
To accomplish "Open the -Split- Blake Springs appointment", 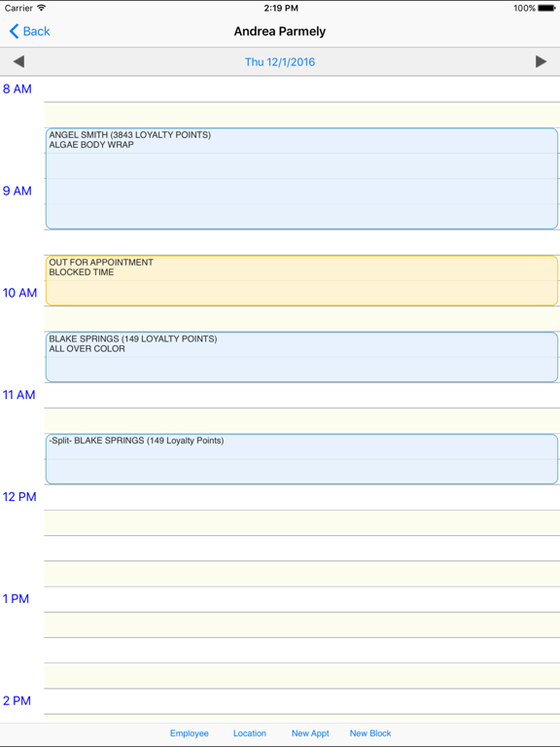I will (301, 459).
